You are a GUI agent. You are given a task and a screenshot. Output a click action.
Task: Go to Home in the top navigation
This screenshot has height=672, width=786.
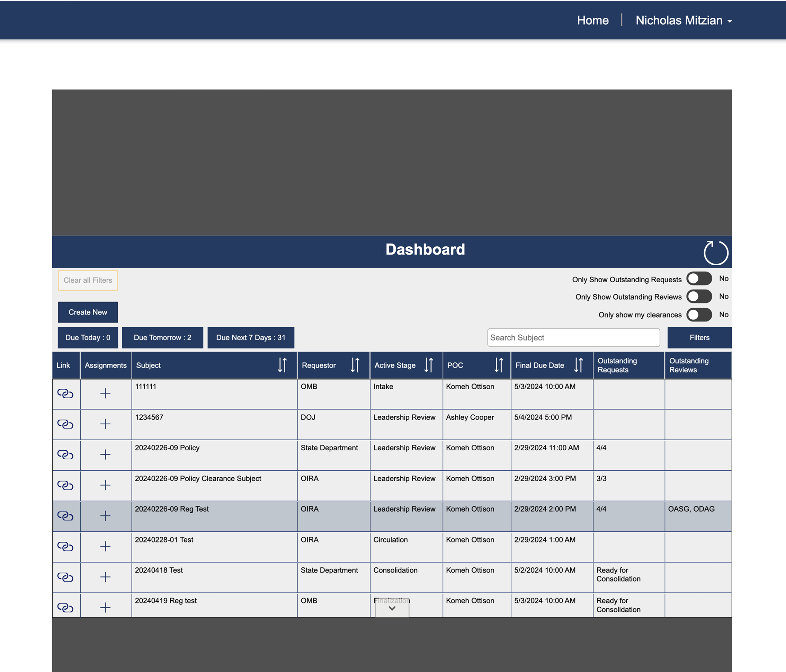592,20
